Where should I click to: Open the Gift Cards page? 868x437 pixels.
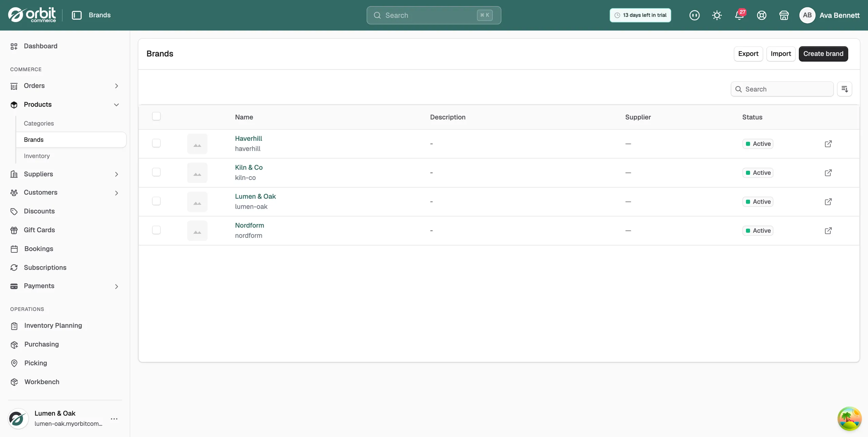[39, 230]
